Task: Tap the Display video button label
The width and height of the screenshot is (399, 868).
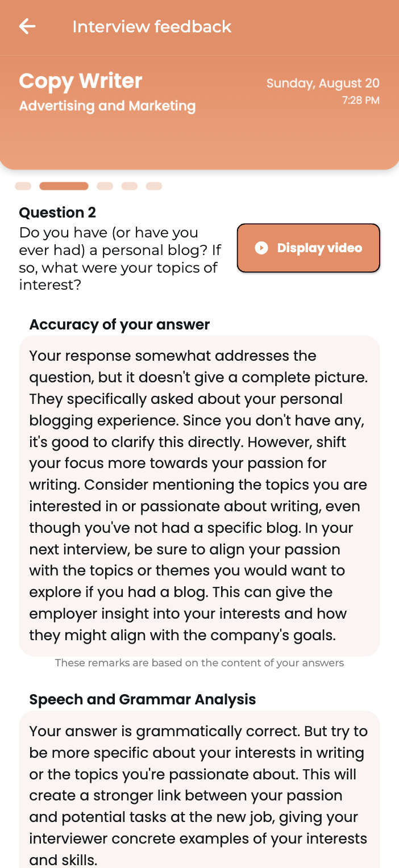Action: 319,248
